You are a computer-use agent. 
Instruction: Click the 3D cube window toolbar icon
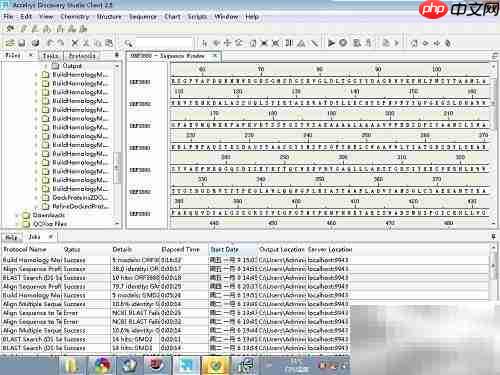coord(35,43)
